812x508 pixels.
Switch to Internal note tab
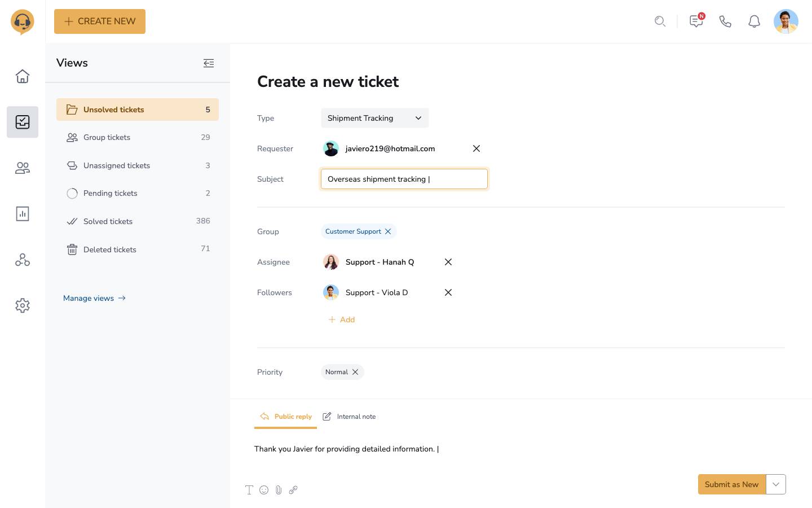coord(350,417)
